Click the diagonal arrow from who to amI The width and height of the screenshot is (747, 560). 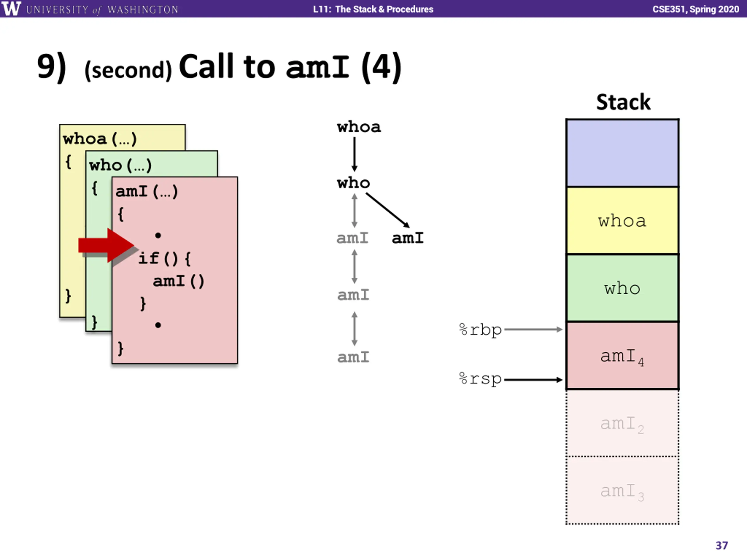pyautogui.click(x=388, y=210)
